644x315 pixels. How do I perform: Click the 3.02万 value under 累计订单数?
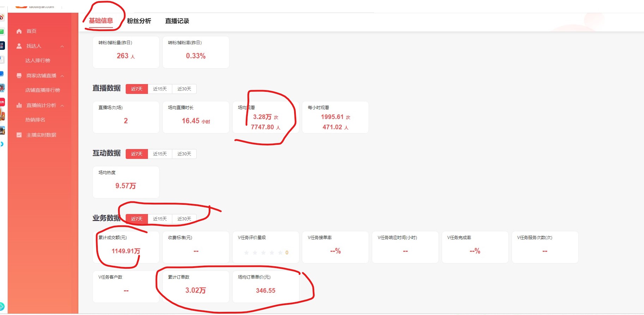click(196, 290)
